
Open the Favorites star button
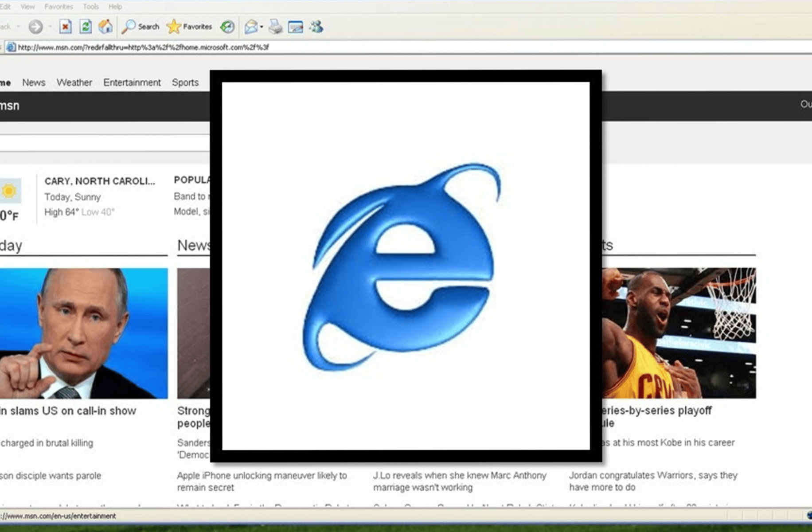coord(189,27)
